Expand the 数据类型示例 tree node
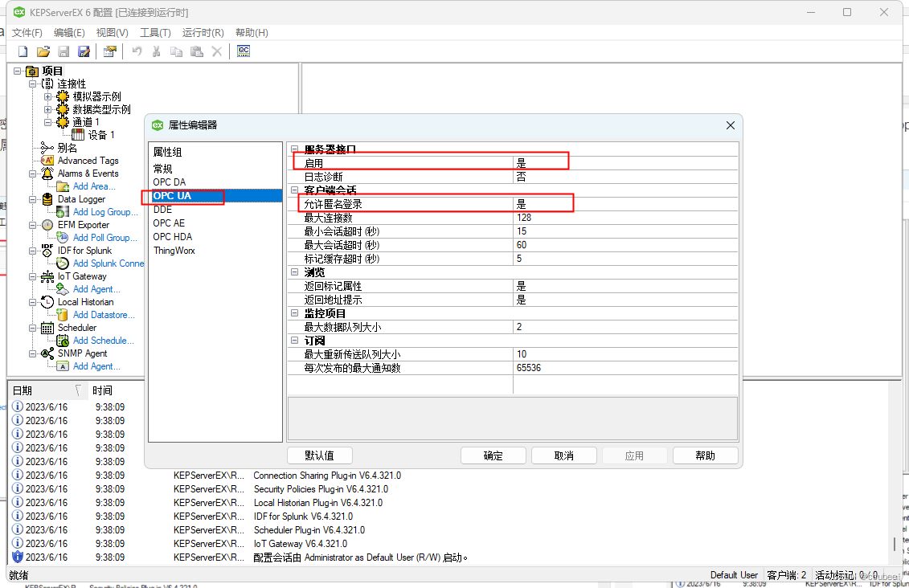This screenshot has height=588, width=909. [47, 109]
